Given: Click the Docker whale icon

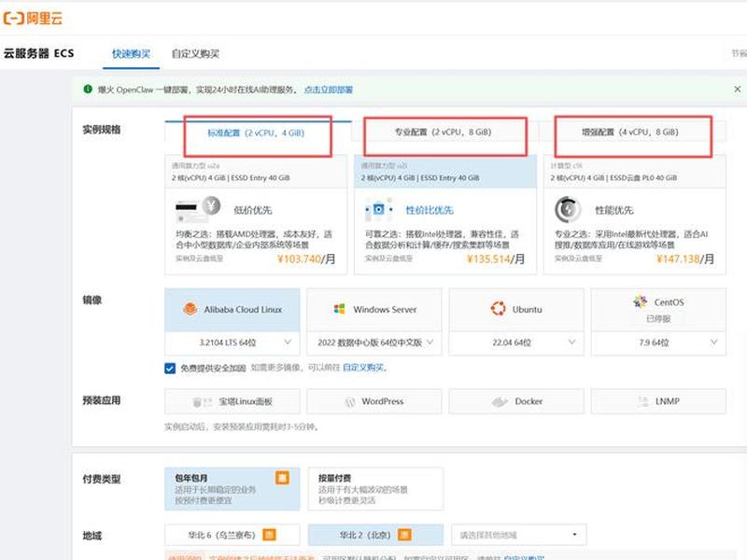Looking at the screenshot, I should (500, 402).
